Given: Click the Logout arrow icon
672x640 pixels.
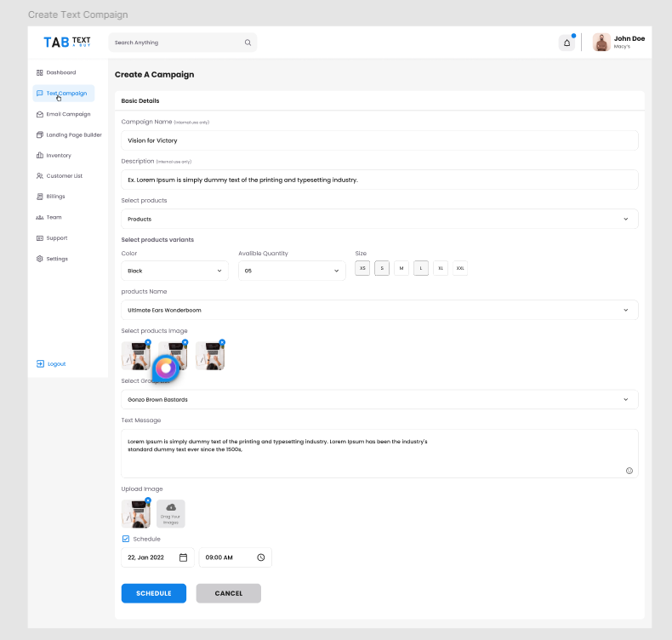Looking at the screenshot, I should pyautogui.click(x=40, y=364).
